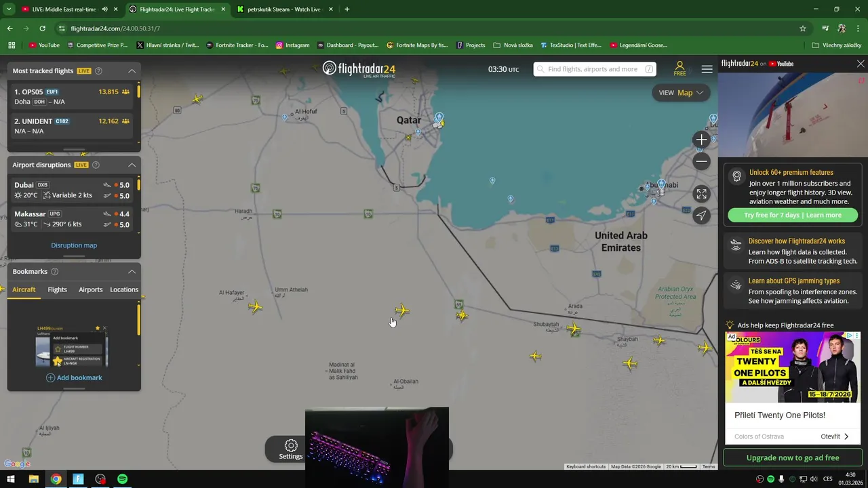Click the Flightradar24 logo

pyautogui.click(x=359, y=68)
